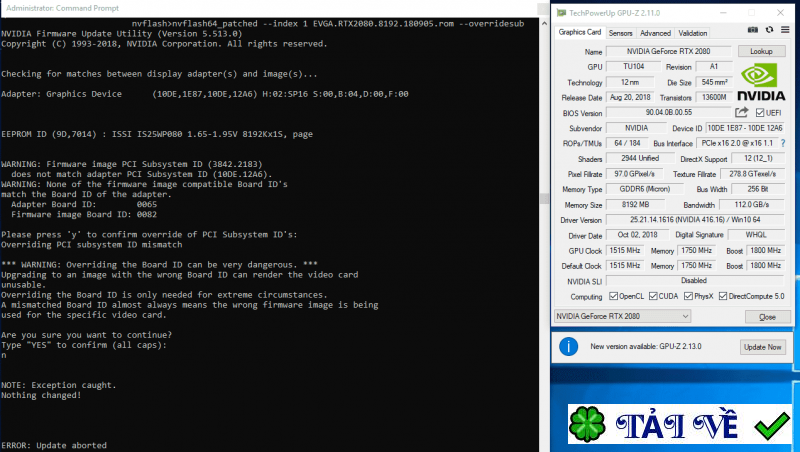Screen dimensions: 800x452
Task: Open the NVIDIA GeForce RTX 2080 GPU dropdown
Action: tap(622, 316)
